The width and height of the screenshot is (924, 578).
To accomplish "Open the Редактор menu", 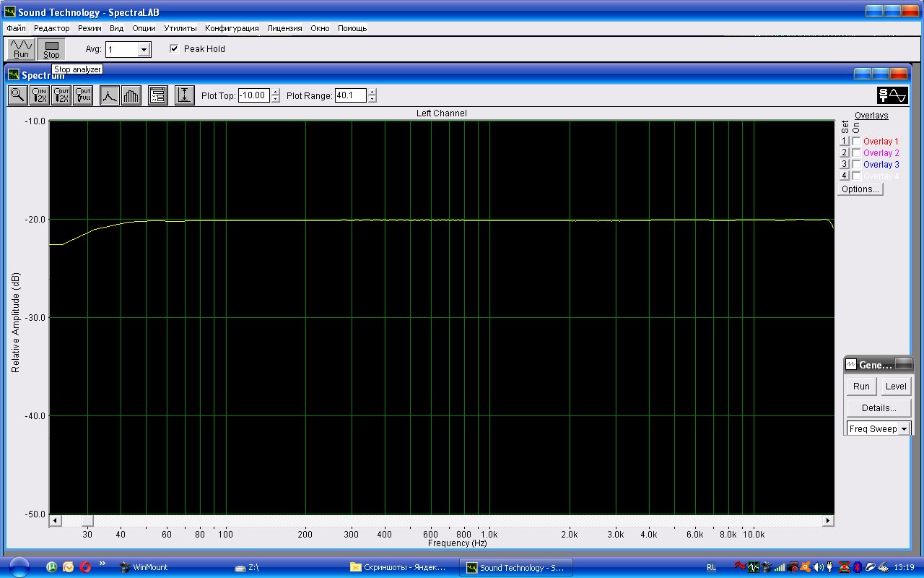I will pos(52,28).
